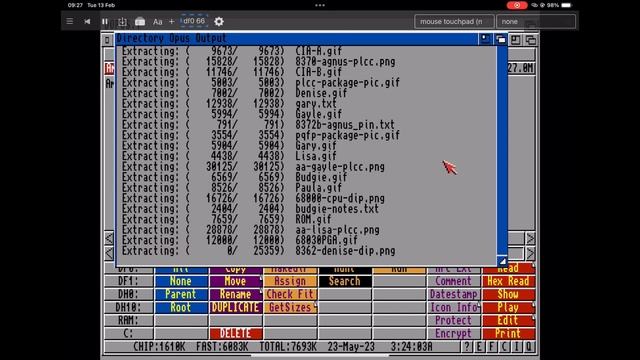Select the DH10: drive button
Image resolution: width=640 pixels, height=360 pixels.
[x=129, y=307]
